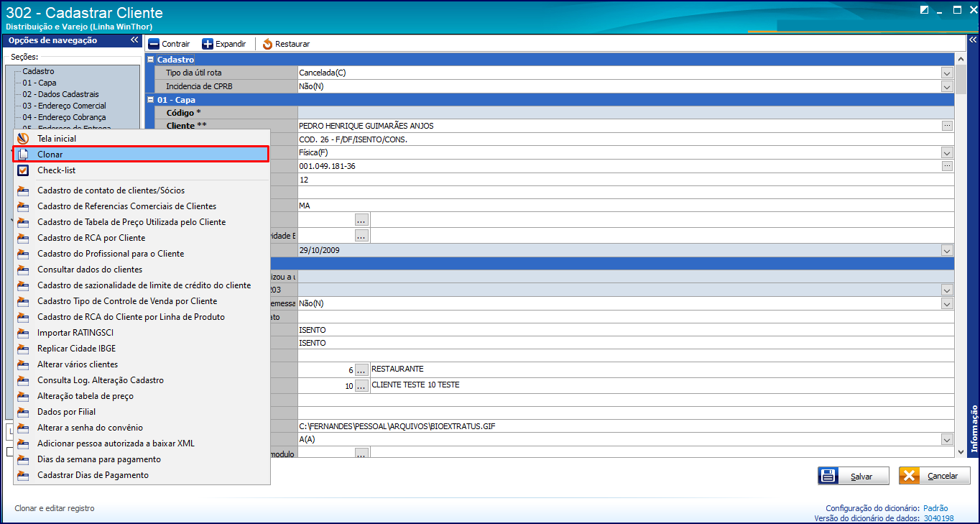The width and height of the screenshot is (980, 524).
Task: Click ellipsis button next to RESTAURANTE
Action: pos(361,369)
